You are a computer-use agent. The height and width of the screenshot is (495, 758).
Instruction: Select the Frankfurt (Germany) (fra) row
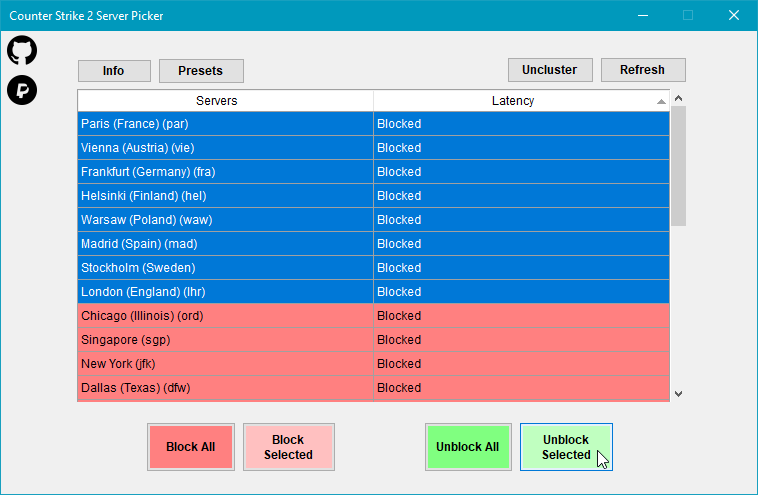(x=374, y=172)
